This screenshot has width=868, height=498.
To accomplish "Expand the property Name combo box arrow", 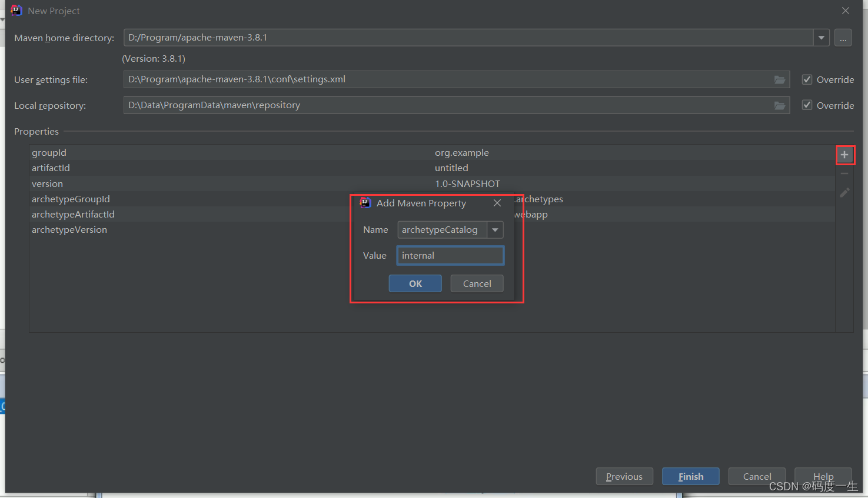I will point(495,230).
